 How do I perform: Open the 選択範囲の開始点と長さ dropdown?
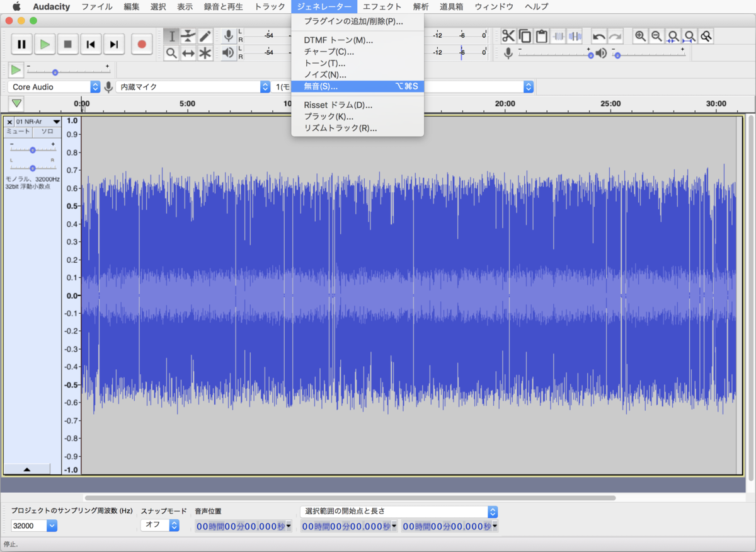click(x=399, y=512)
